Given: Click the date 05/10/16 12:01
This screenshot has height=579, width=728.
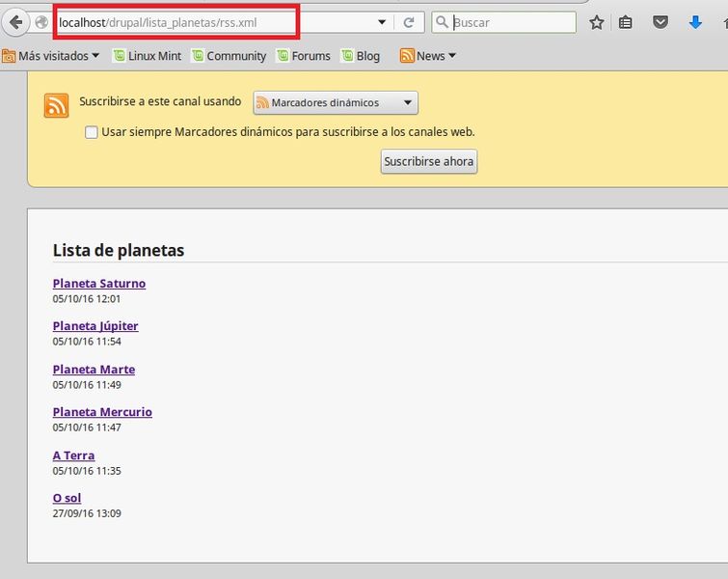Looking at the screenshot, I should (87, 299).
